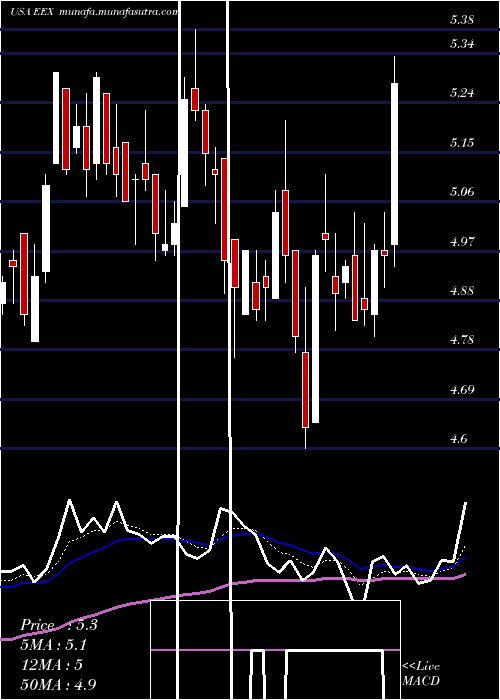Click the 5.15 price axis label
This screenshot has width=500, height=700.
462,143
